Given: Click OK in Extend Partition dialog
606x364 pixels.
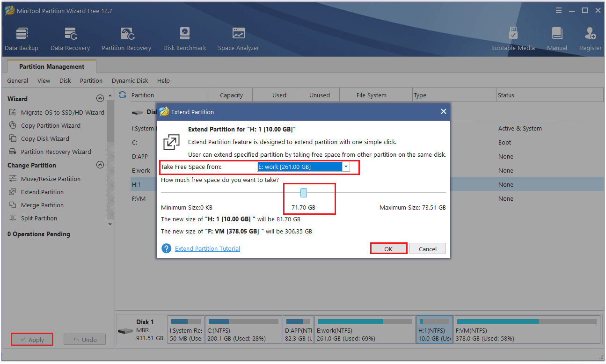Looking at the screenshot, I should pos(388,249).
